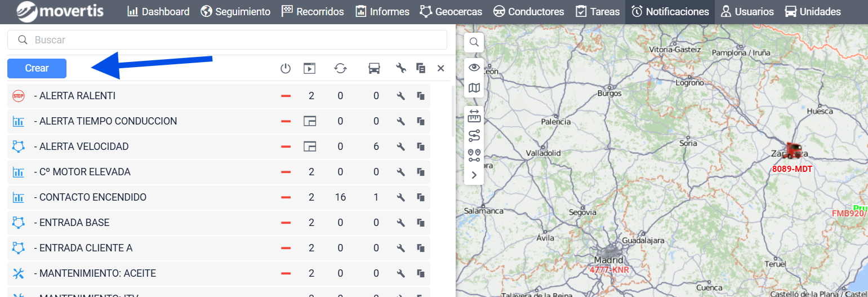Image resolution: width=868 pixels, height=297 pixels.
Task: Expand the map toolbar with the chevron
Action: pos(474,175)
